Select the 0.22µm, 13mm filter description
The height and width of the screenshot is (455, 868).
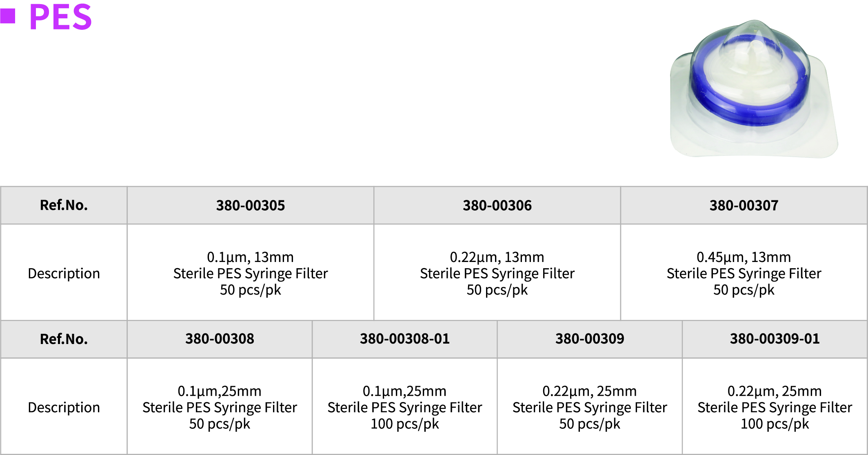pyautogui.click(x=497, y=273)
